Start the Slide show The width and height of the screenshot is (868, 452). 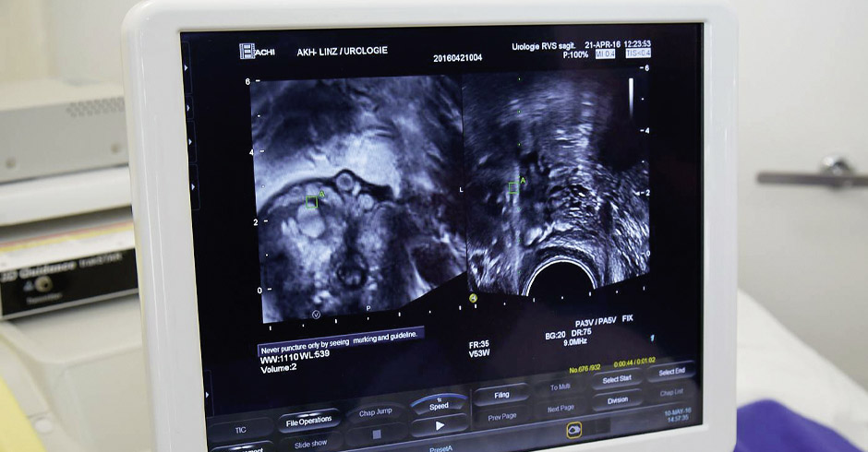pos(310,444)
